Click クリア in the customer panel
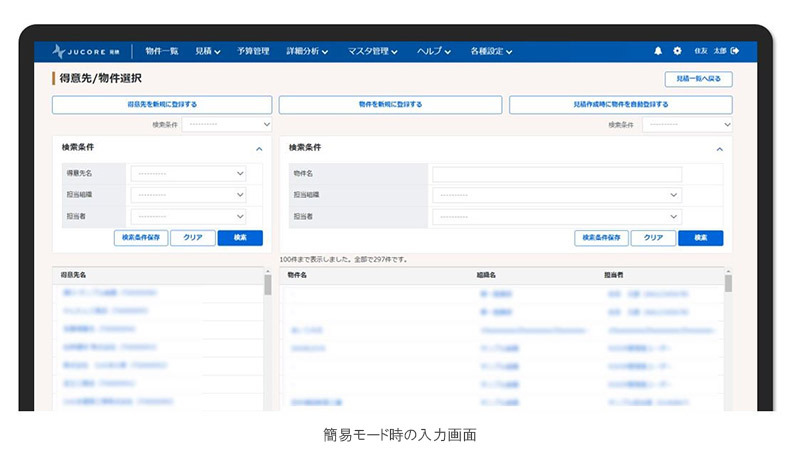This screenshot has width=800, height=460. pos(193,238)
